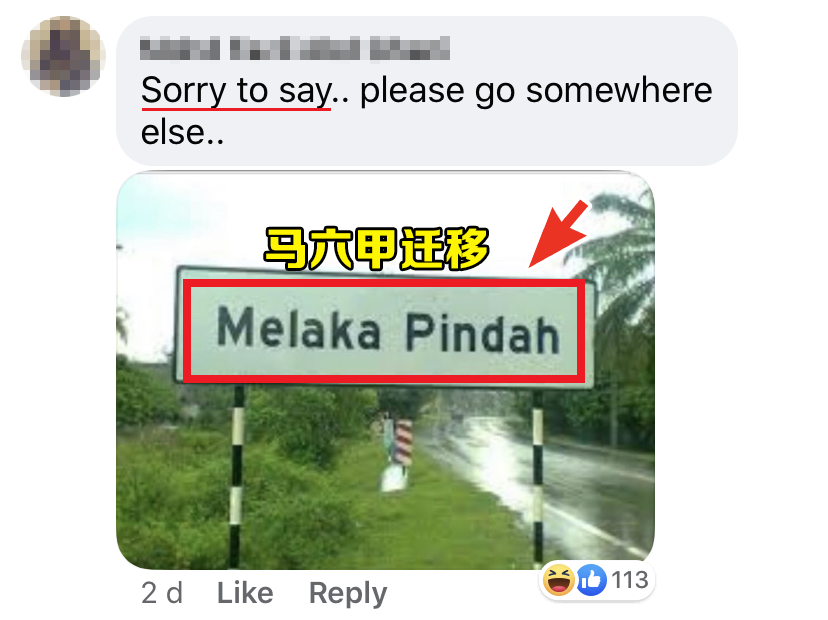
Task: Like the comment via Like link
Action: (x=245, y=593)
